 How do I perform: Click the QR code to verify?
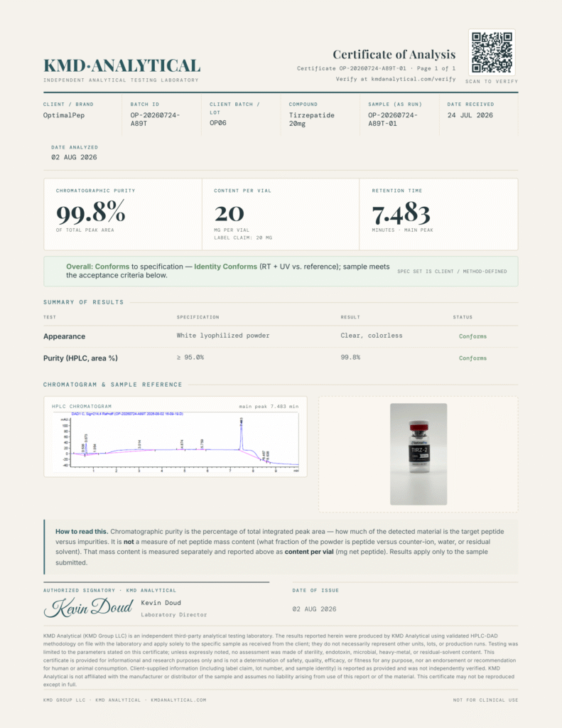[x=492, y=52]
